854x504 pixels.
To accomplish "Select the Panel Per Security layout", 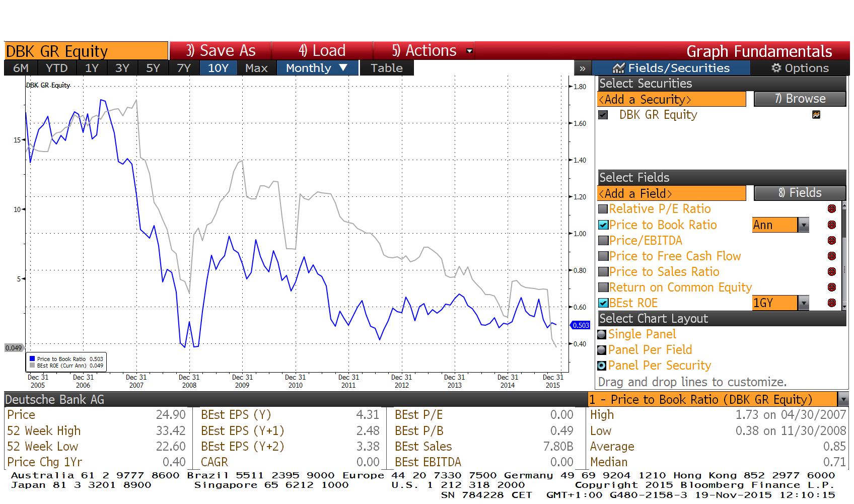I will pyautogui.click(x=602, y=366).
